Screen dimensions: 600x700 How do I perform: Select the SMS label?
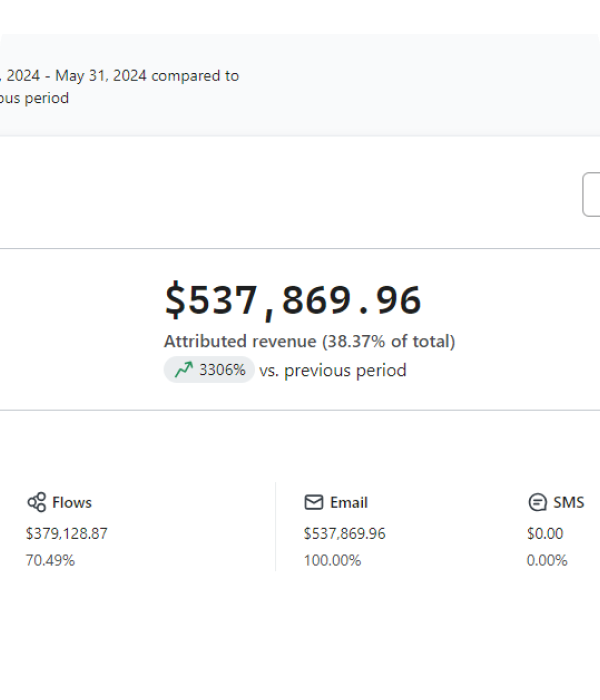(x=568, y=503)
